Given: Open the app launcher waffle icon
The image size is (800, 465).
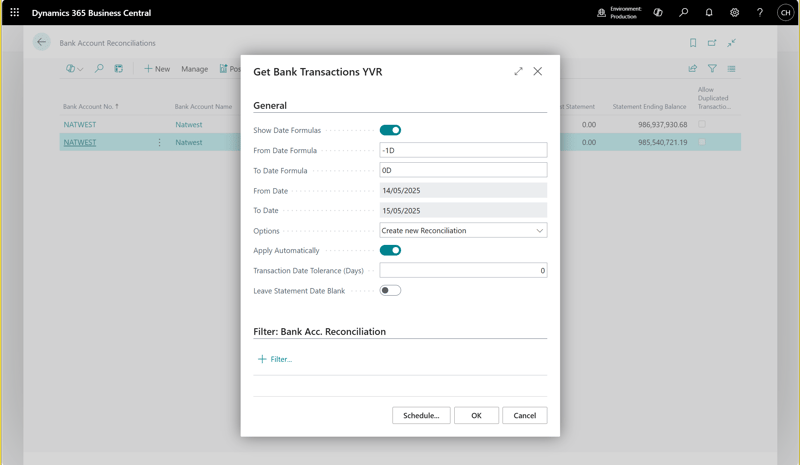Looking at the screenshot, I should click(14, 13).
